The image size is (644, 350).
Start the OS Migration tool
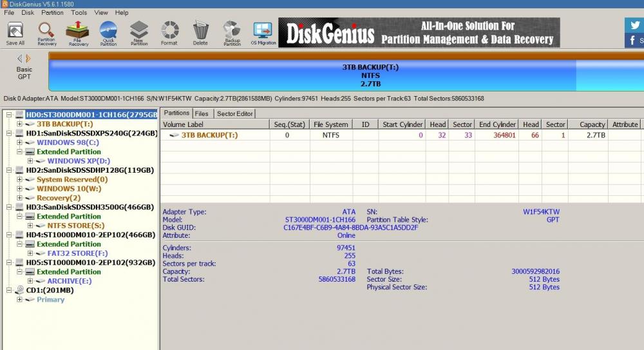[x=263, y=32]
